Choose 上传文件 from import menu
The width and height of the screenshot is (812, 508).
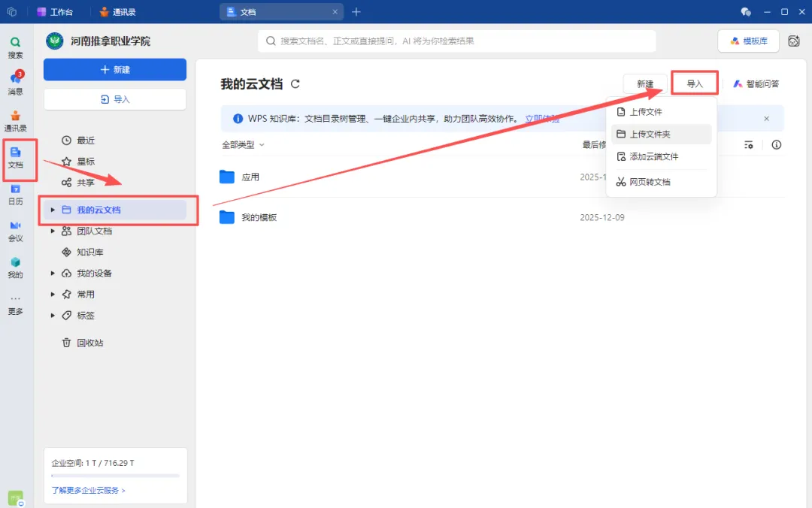[661, 112]
